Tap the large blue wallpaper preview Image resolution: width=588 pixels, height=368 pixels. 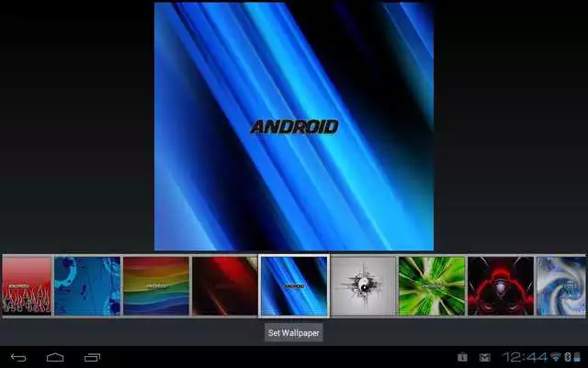point(294,126)
